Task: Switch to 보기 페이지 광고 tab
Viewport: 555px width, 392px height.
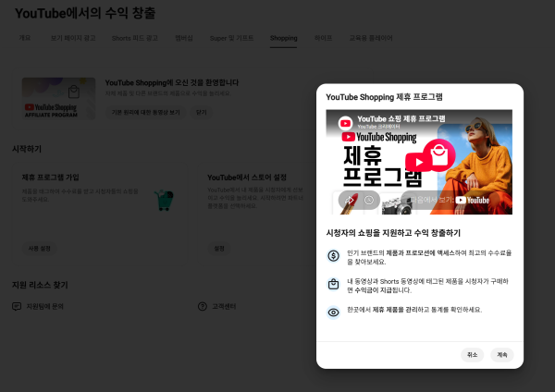Action: pyautogui.click(x=73, y=38)
